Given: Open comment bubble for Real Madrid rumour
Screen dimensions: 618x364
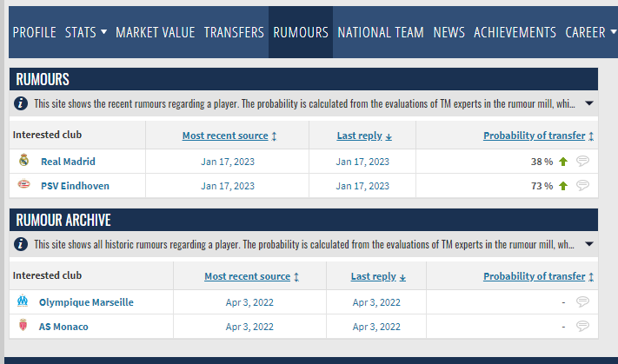Looking at the screenshot, I should pyautogui.click(x=582, y=161).
